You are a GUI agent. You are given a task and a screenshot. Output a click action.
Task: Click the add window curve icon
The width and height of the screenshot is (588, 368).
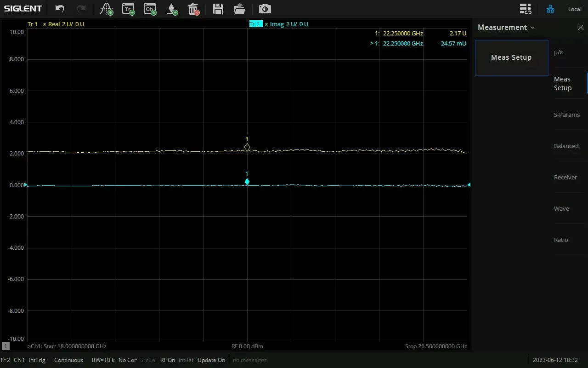(x=107, y=9)
